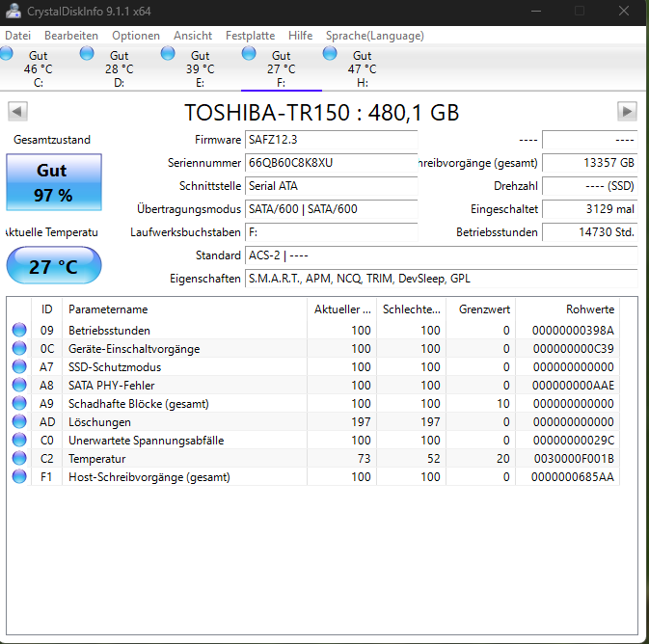649x644 pixels.
Task: Click the status orb for drive F:
Action: [x=249, y=53]
